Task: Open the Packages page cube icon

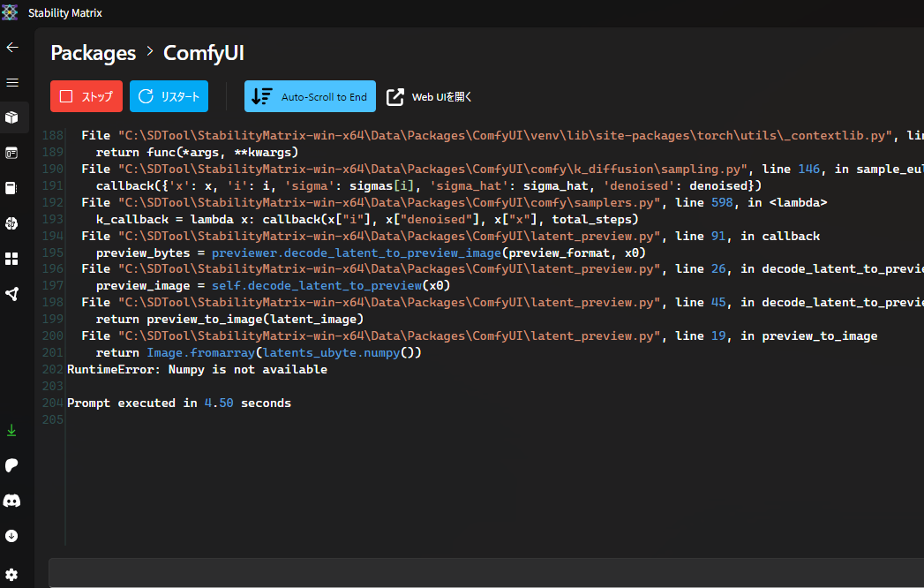Action: point(12,117)
